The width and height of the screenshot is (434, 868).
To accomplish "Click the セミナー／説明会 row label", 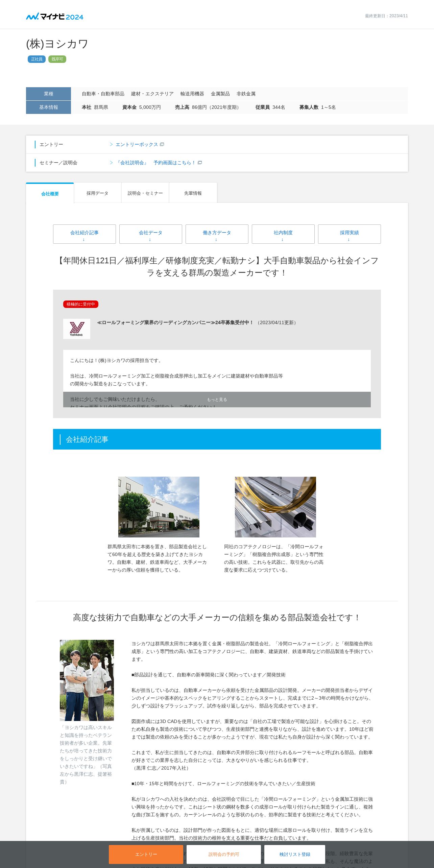I will coord(58,163).
